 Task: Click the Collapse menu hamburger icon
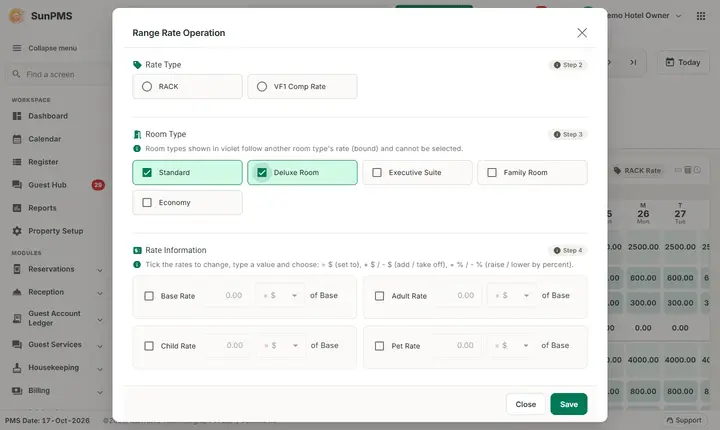point(17,48)
